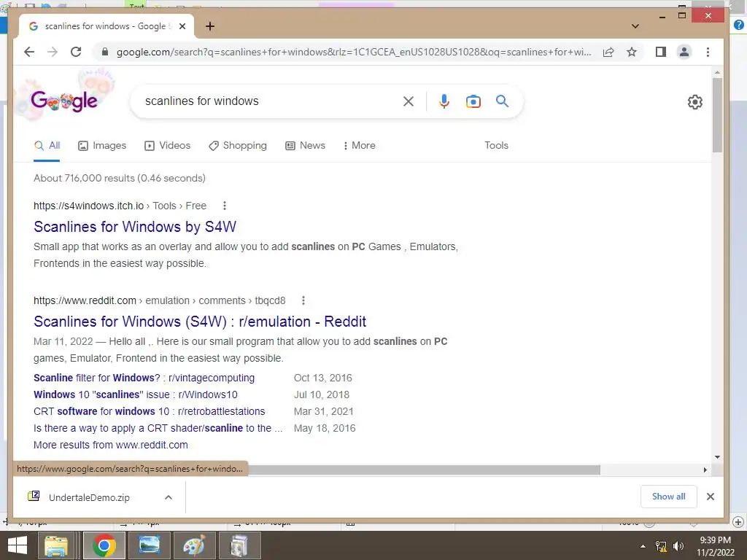Open the Paint taskbar icon
Viewport: 747px width, 560px height.
194,545
